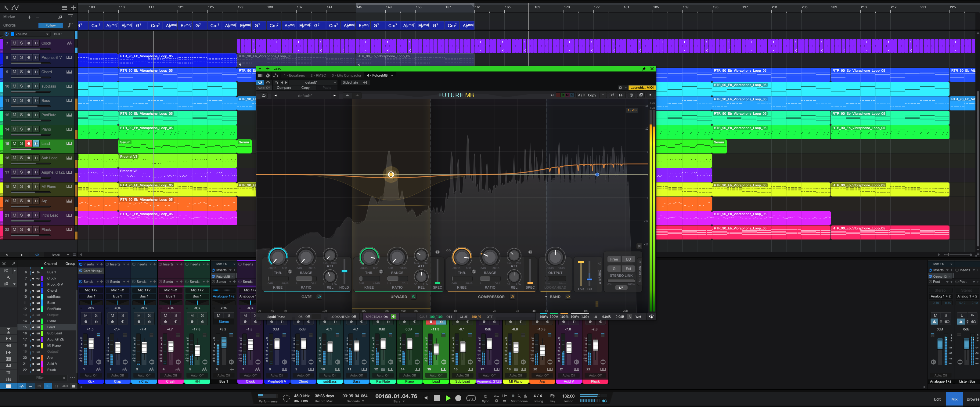Collapse the Side Chain panel chevron
980x407 pixels.
(640, 262)
